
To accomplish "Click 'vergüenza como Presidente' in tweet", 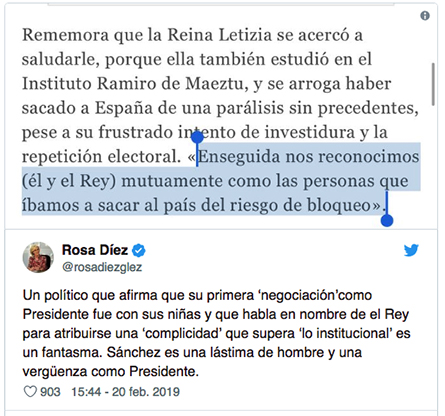I will pos(110,371).
